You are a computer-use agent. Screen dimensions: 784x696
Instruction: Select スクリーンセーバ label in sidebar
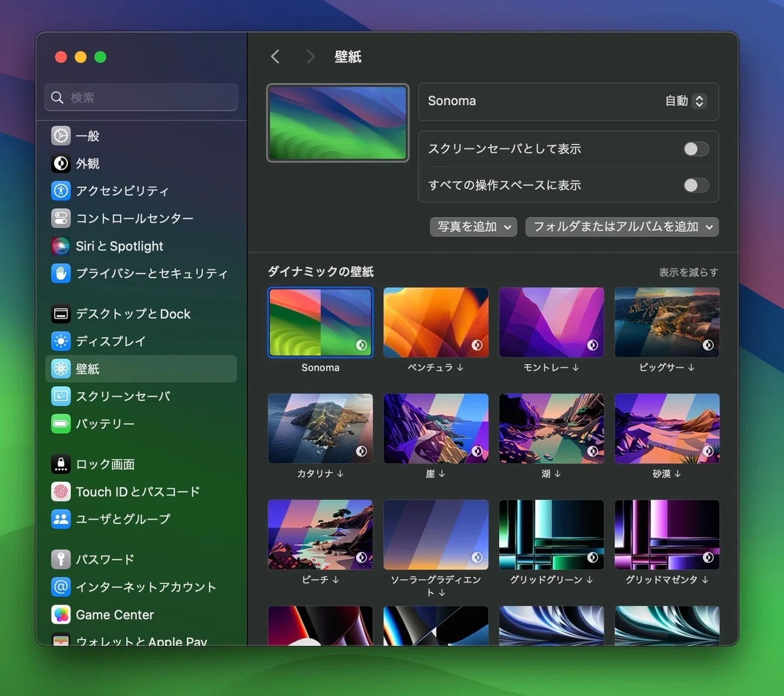tap(123, 396)
